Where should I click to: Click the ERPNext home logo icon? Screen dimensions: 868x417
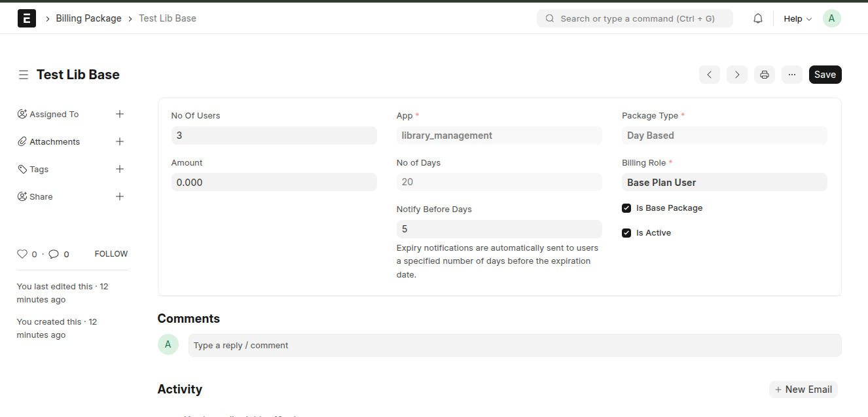26,18
